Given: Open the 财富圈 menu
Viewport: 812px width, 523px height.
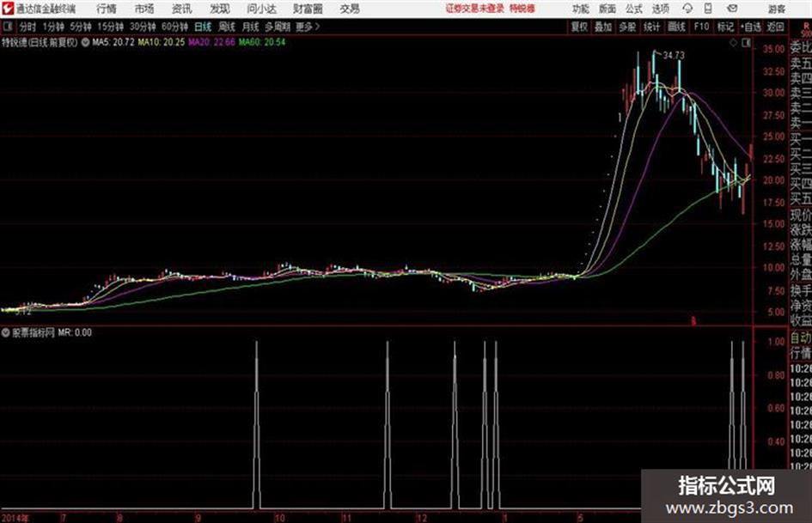Looking at the screenshot, I should pos(308,9).
